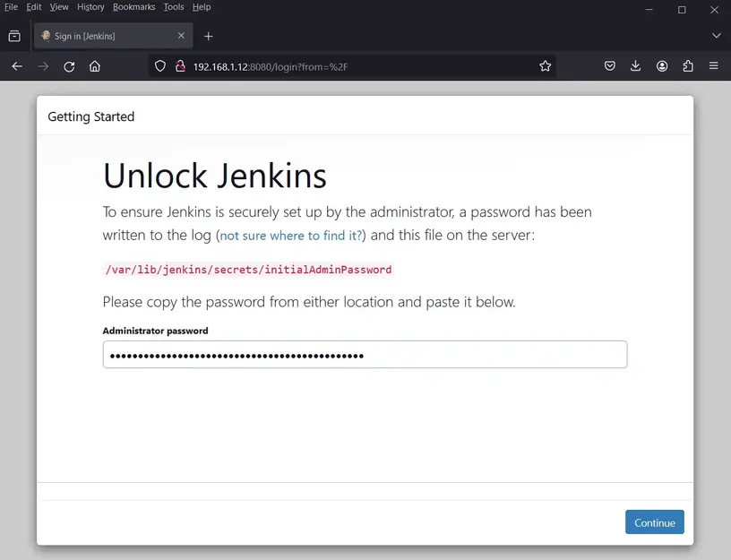Open the Bookmarks menu
The height and width of the screenshot is (560, 731).
pyautogui.click(x=133, y=7)
